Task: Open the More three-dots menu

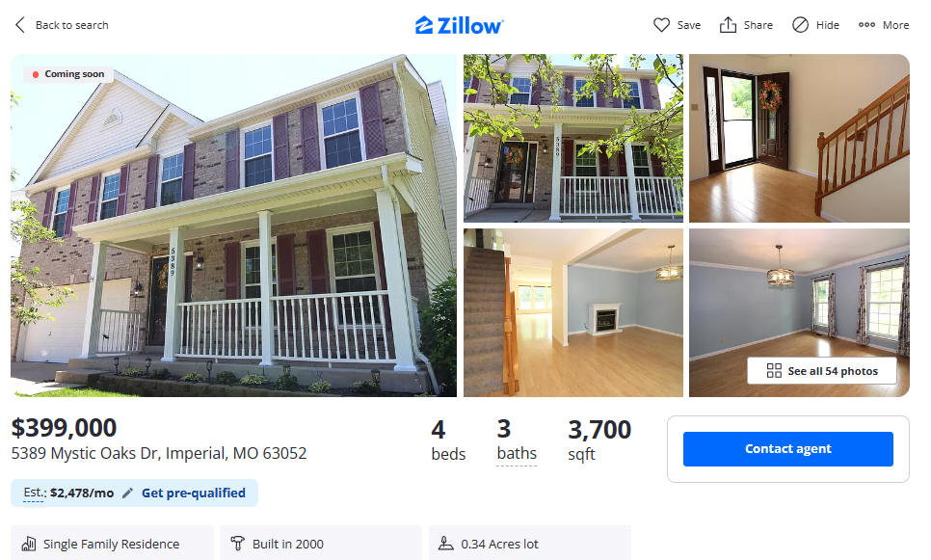Action: tap(866, 25)
